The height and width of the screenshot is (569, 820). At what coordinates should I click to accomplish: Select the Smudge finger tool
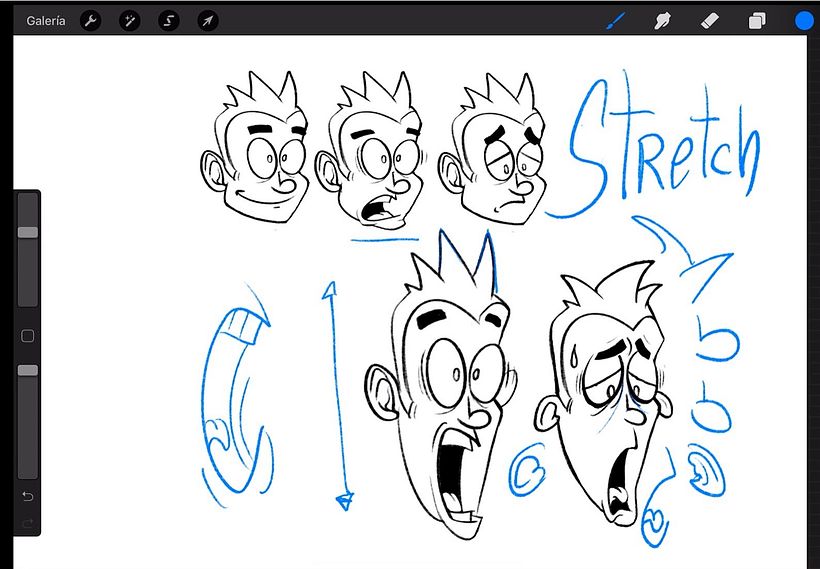tap(662, 21)
